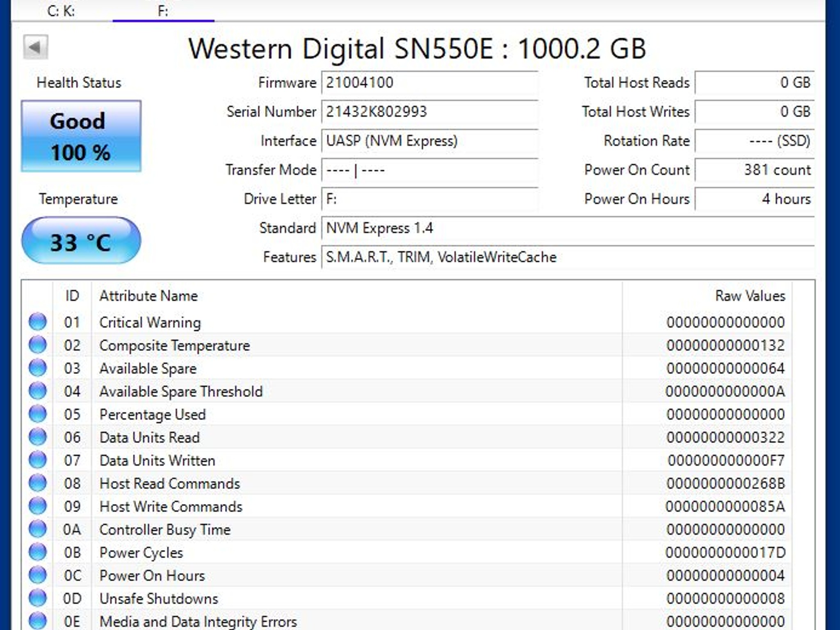Click the Attribute Name column header
The height and width of the screenshot is (630, 840).
[x=357, y=296]
